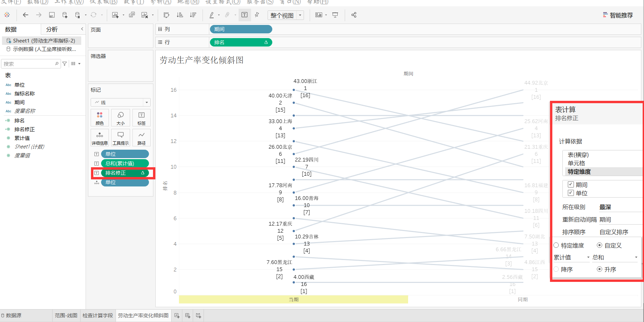Viewport: 644px width, 322px height.
Task: Click the undo back arrow
Action: [x=25, y=15]
